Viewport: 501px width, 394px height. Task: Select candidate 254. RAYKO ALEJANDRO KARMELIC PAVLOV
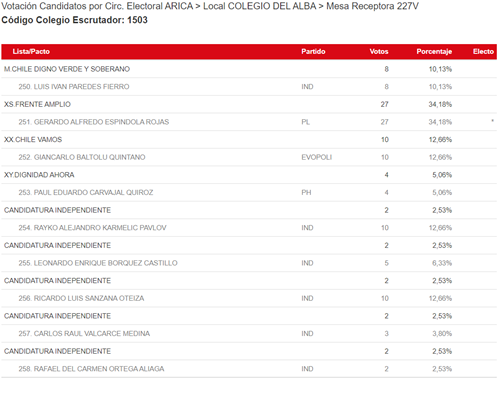click(x=92, y=228)
